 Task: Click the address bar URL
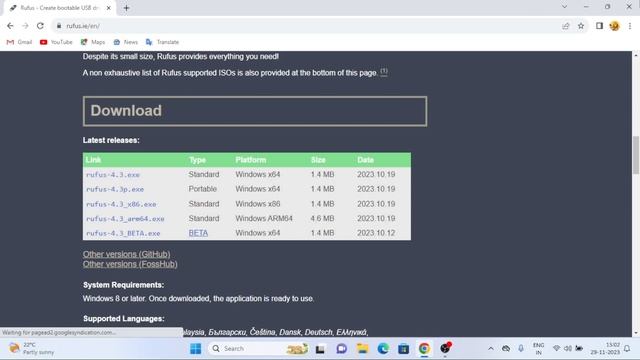click(x=83, y=26)
